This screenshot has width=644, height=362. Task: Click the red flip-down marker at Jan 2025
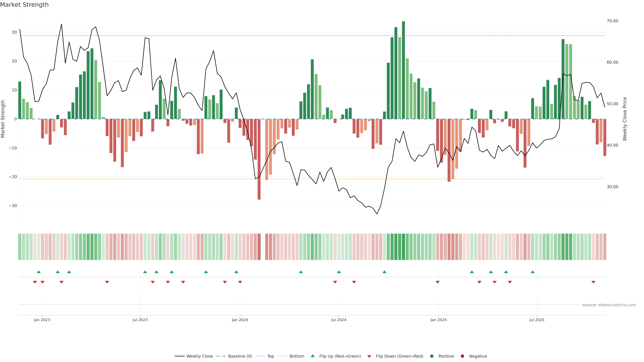pos(438,282)
